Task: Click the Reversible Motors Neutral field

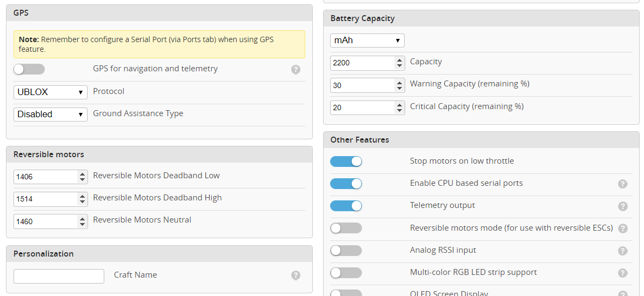Action: pyautogui.click(x=45, y=221)
